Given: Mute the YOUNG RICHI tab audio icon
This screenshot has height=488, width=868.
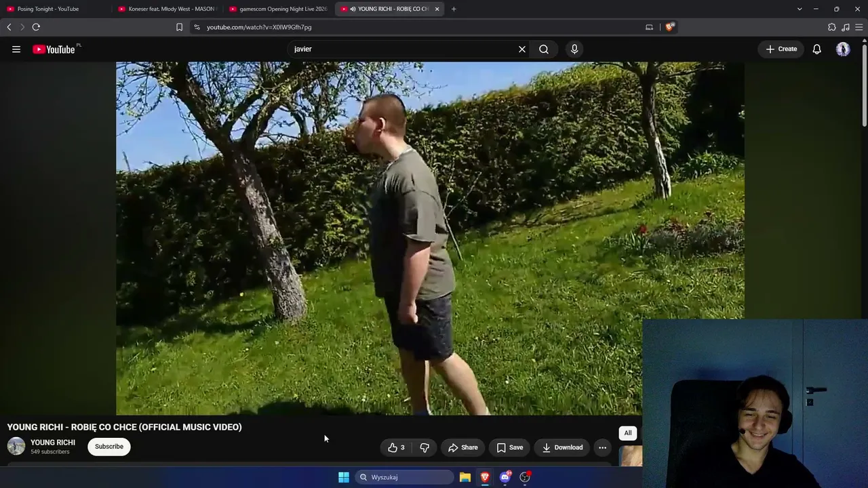Looking at the screenshot, I should 353,9.
